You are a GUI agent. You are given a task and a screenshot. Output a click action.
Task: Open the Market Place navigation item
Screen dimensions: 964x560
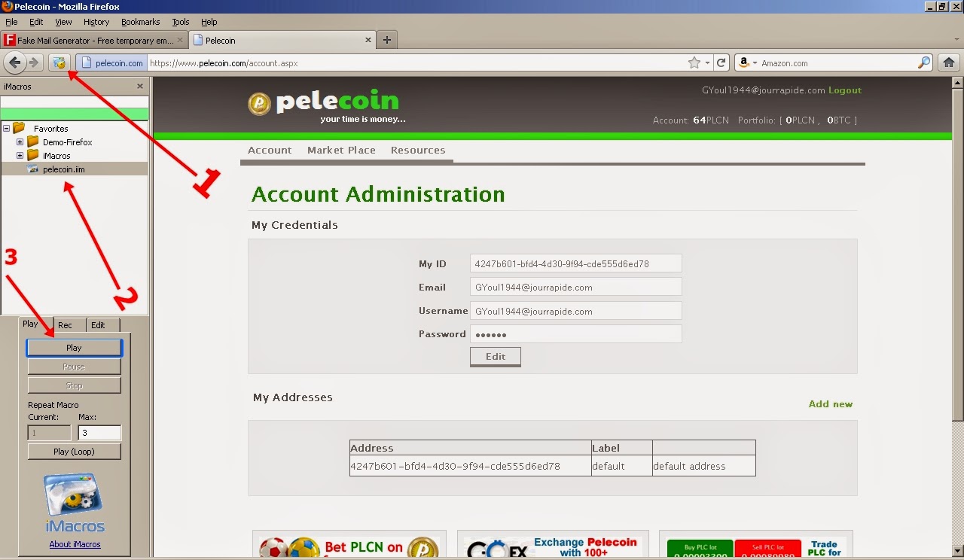pyautogui.click(x=341, y=150)
